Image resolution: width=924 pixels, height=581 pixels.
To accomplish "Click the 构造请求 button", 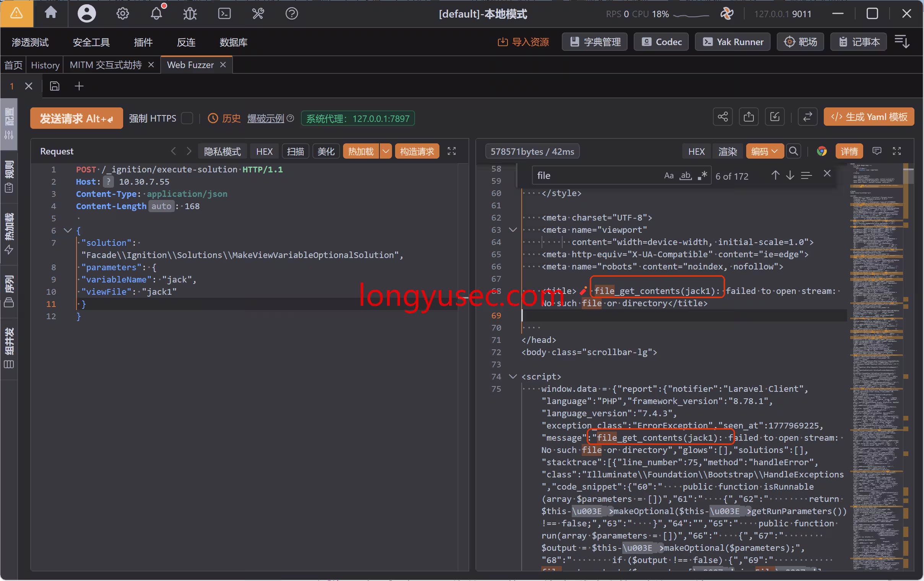I will [x=417, y=151].
